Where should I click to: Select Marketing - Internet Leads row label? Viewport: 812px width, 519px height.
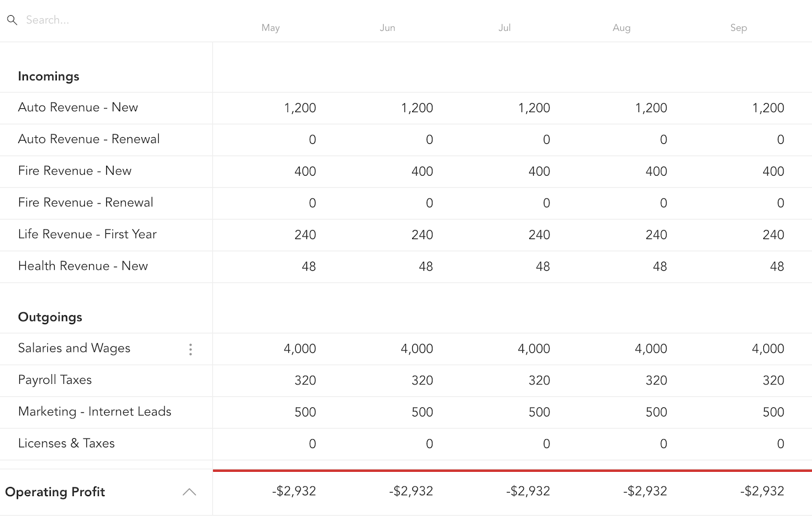click(x=94, y=412)
